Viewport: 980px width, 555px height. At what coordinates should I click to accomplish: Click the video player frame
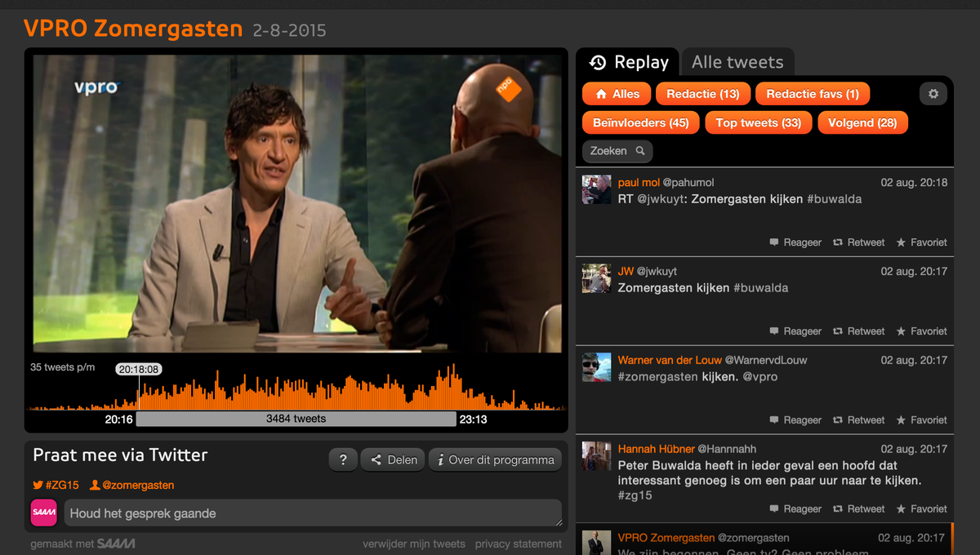point(297,204)
